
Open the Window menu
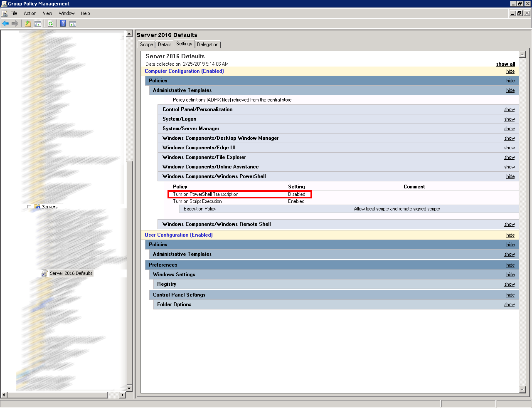[66, 13]
